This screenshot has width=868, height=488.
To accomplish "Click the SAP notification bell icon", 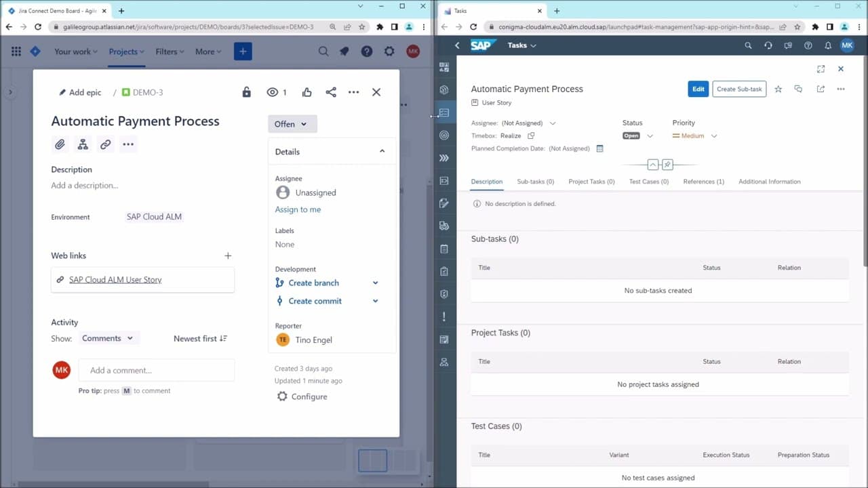I will 828,45.
